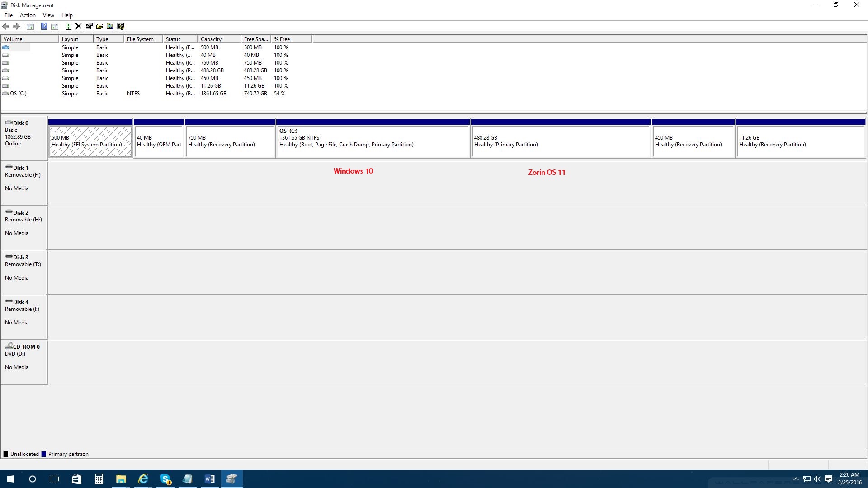868x488 pixels.
Task: Click Show/Hide Console Tree toolbar icon
Action: coord(30,26)
